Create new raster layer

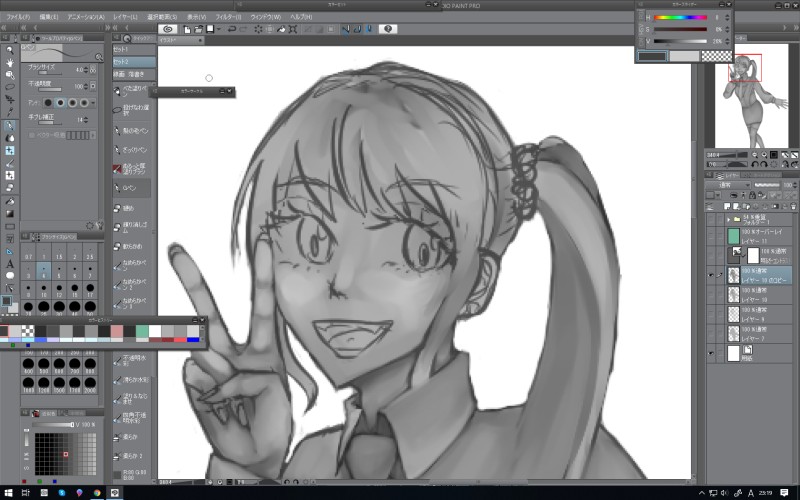coord(728,207)
